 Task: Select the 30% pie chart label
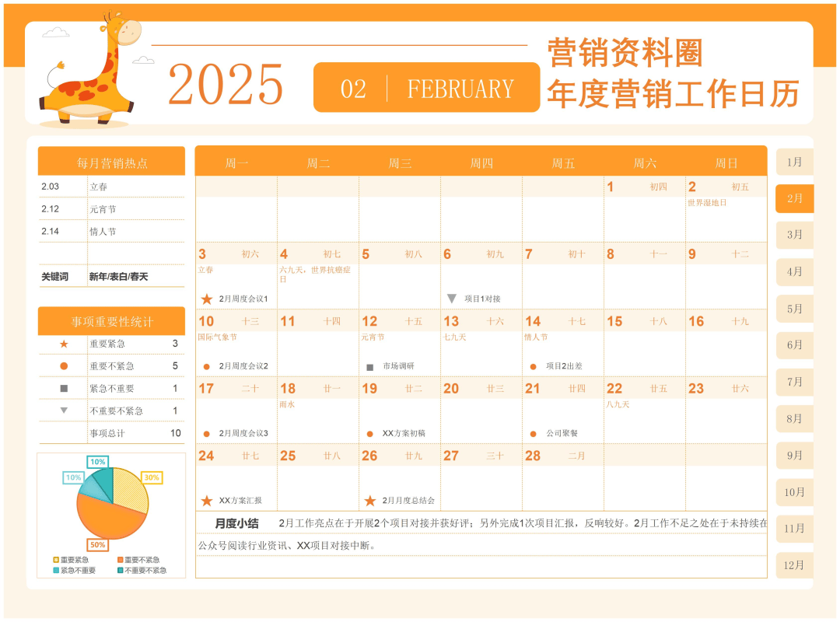click(152, 477)
